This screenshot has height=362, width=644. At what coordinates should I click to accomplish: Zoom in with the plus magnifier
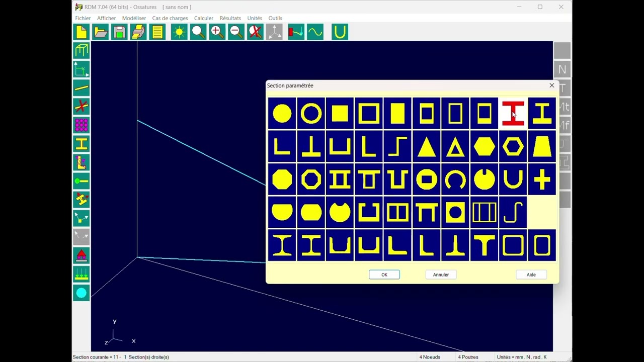pos(217,32)
